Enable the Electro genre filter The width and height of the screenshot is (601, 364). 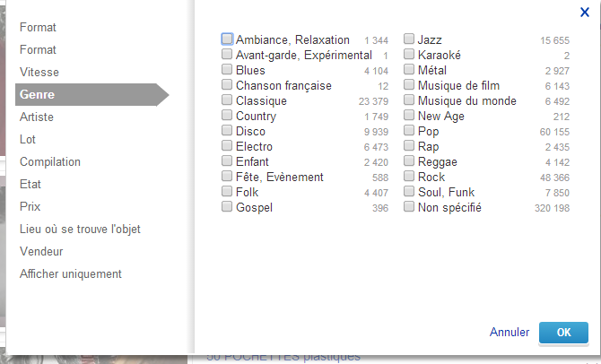[x=227, y=146]
